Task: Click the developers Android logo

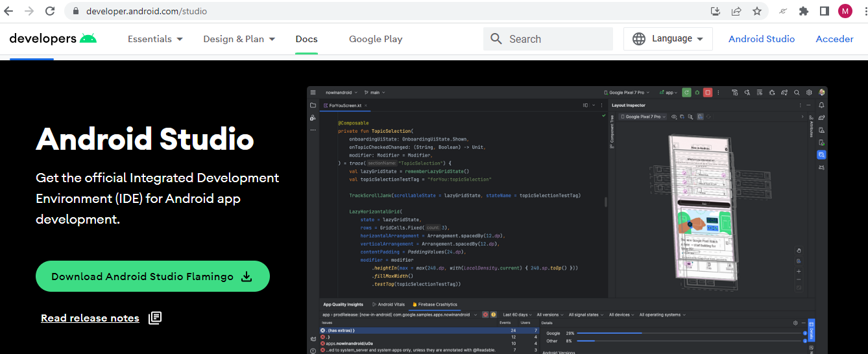Action: 53,39
